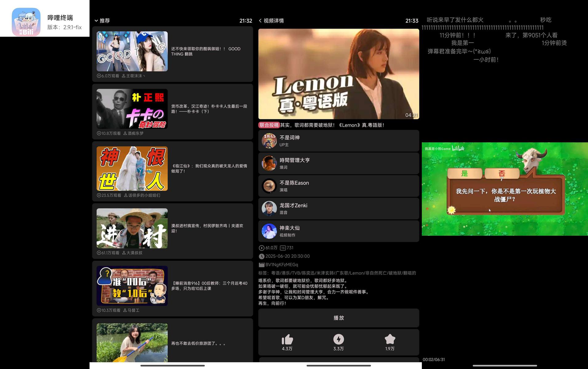Open 睡前消息916 video title
The height and width of the screenshot is (369, 588).
click(x=209, y=286)
